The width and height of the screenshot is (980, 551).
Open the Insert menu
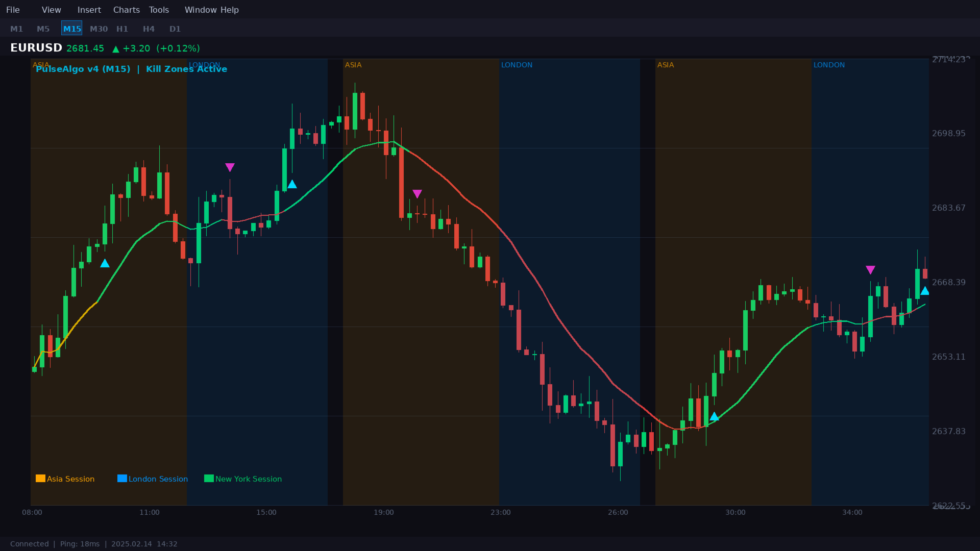pos(89,10)
